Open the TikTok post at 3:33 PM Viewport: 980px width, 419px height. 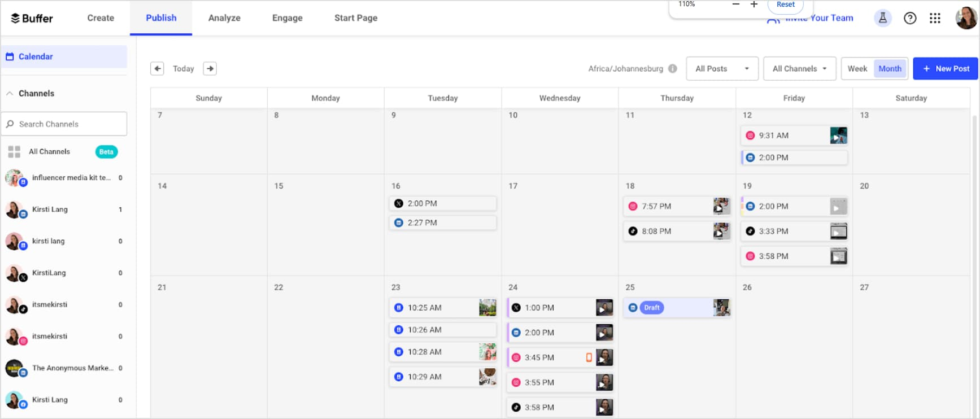click(794, 231)
